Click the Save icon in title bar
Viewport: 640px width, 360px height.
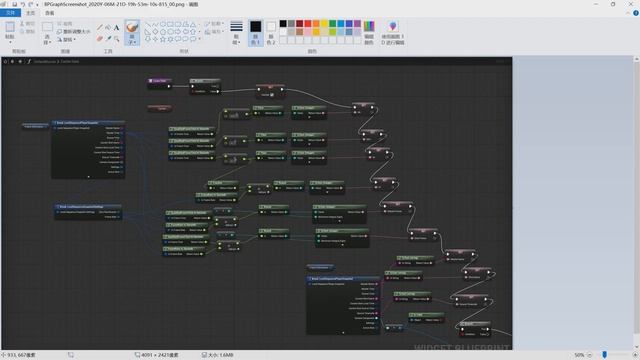click(x=14, y=4)
